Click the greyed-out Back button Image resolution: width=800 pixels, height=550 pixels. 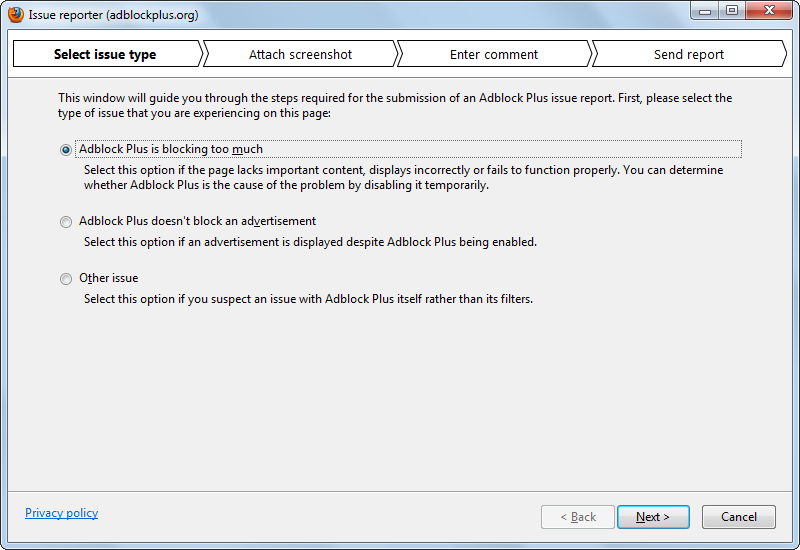pyautogui.click(x=578, y=517)
